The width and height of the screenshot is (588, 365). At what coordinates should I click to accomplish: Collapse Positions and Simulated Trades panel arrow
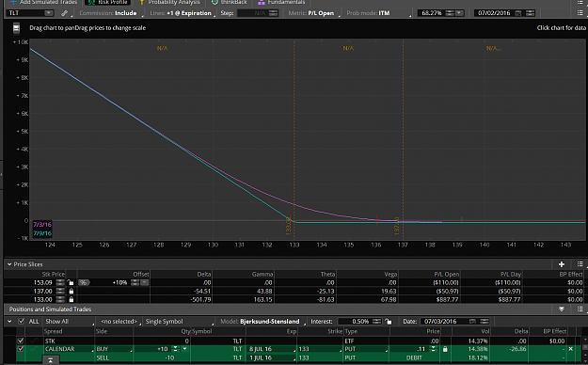pyautogui.click(x=562, y=309)
